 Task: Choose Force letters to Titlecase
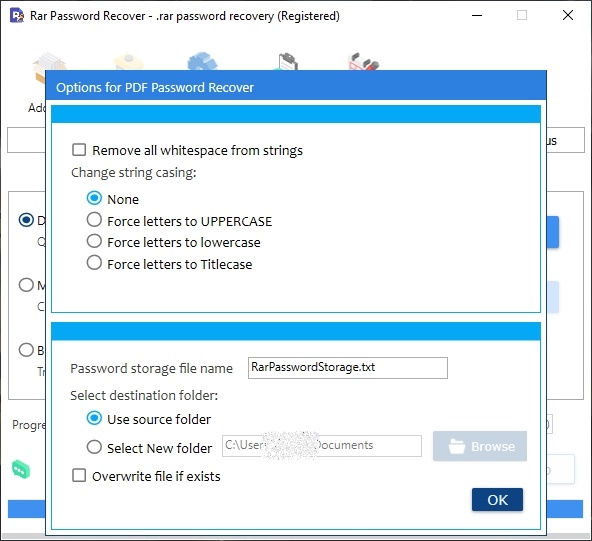tap(94, 262)
